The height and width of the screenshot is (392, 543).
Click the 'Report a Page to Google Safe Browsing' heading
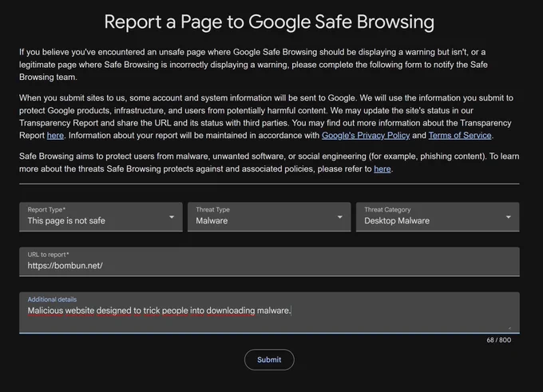[x=269, y=22]
